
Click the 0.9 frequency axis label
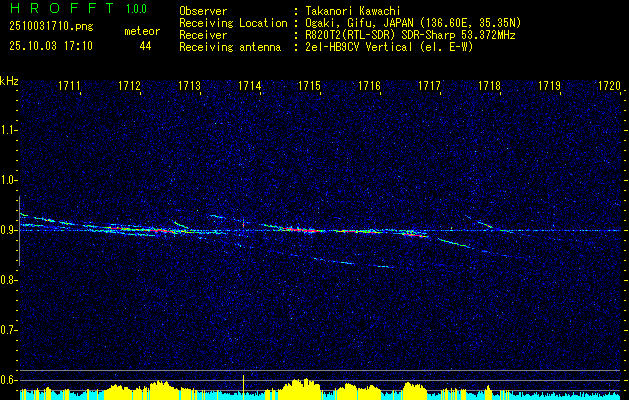[8, 230]
